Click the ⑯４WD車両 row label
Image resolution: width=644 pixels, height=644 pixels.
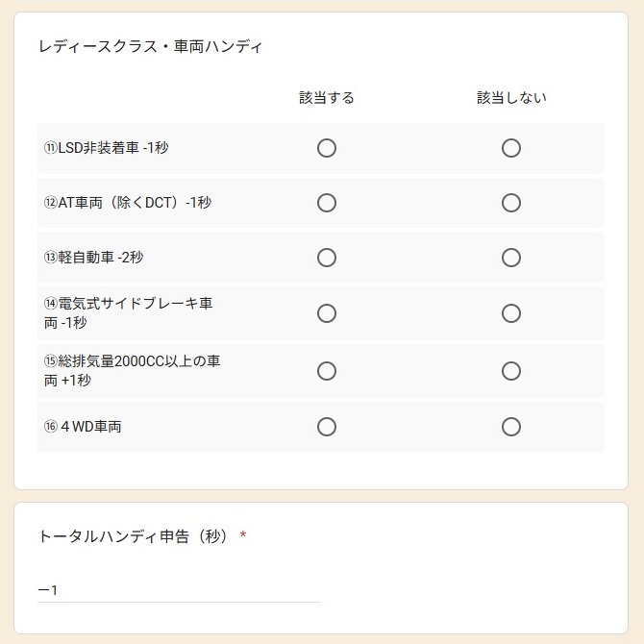click(83, 427)
